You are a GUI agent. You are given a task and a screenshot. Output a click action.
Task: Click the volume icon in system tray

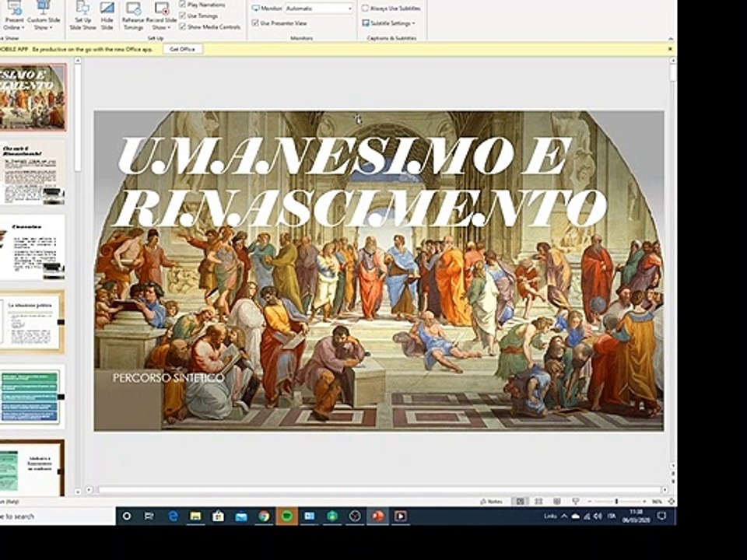(598, 516)
